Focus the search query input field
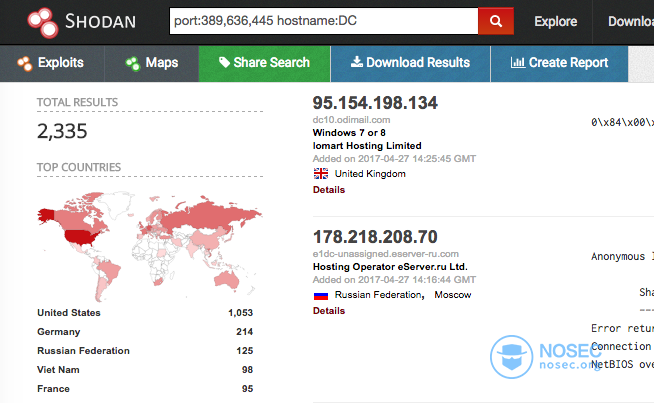The height and width of the screenshot is (403, 654). 324,21
